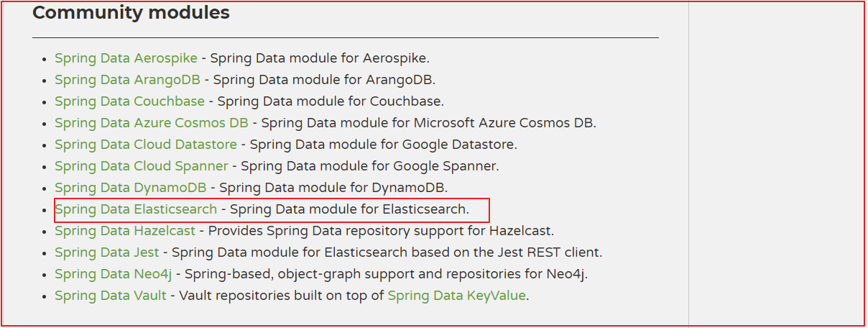Click the Spring Data Jest link
The image size is (868, 328).
(x=107, y=252)
